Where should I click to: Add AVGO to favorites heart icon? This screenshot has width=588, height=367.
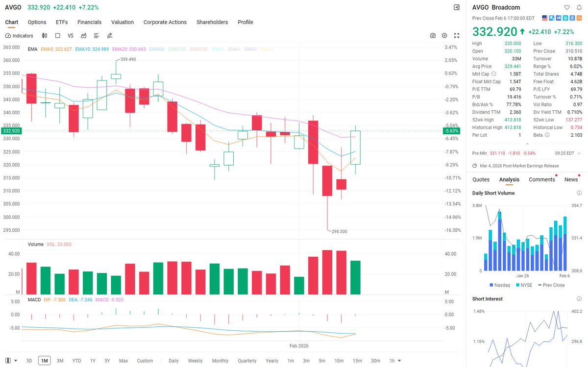point(567,7)
